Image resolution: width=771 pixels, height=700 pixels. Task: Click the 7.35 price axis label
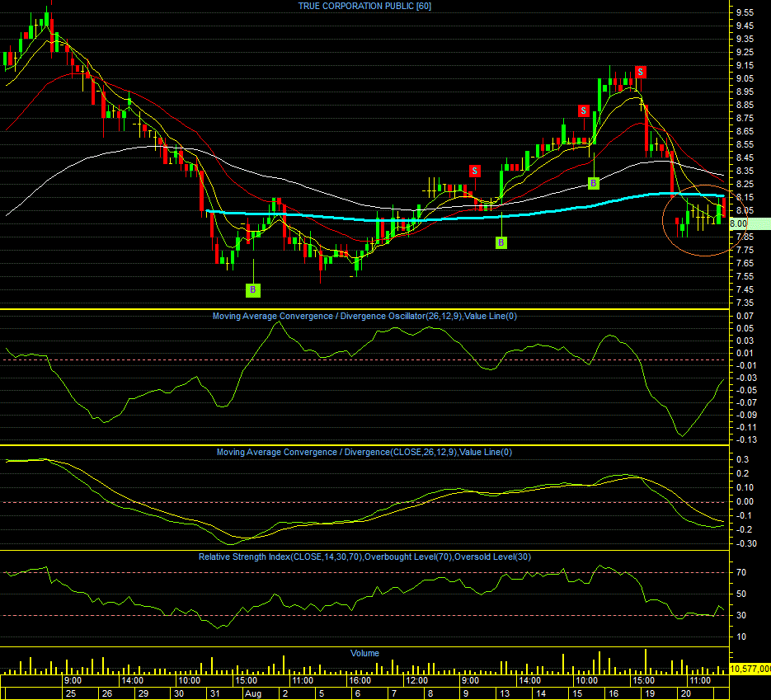745,303
